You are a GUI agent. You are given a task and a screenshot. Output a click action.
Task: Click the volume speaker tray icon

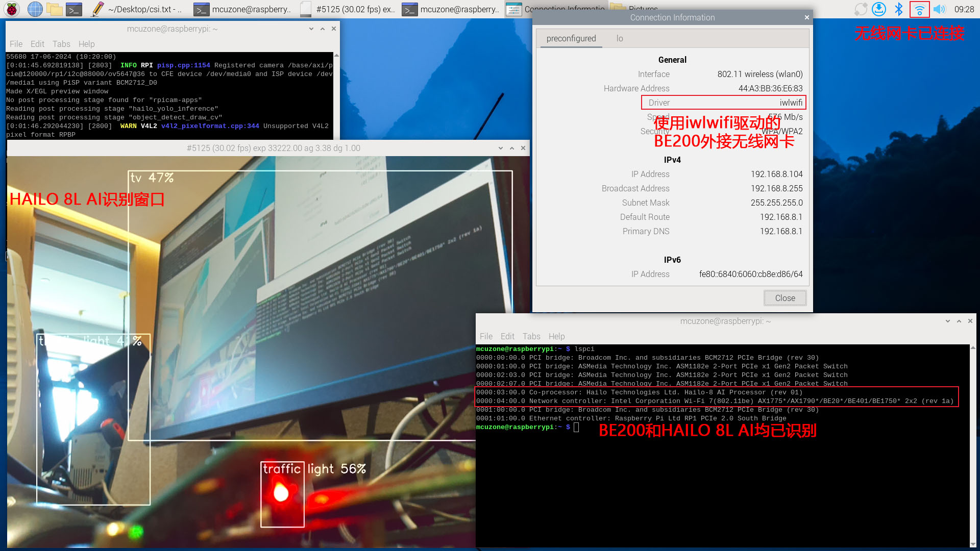pos(939,9)
